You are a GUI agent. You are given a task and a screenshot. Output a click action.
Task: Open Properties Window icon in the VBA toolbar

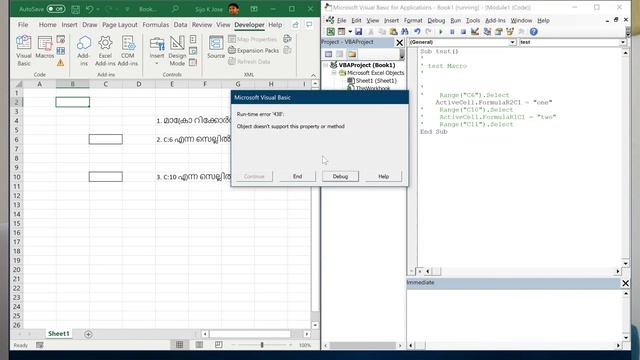498,31
